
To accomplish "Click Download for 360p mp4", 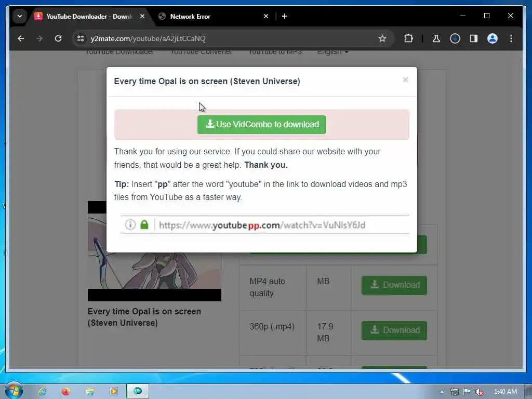I will click(394, 330).
